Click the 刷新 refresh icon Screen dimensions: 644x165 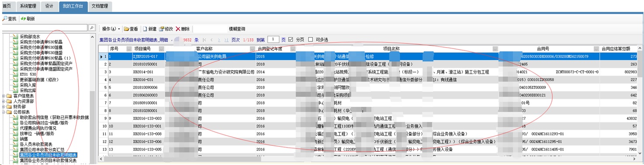click(x=24, y=19)
